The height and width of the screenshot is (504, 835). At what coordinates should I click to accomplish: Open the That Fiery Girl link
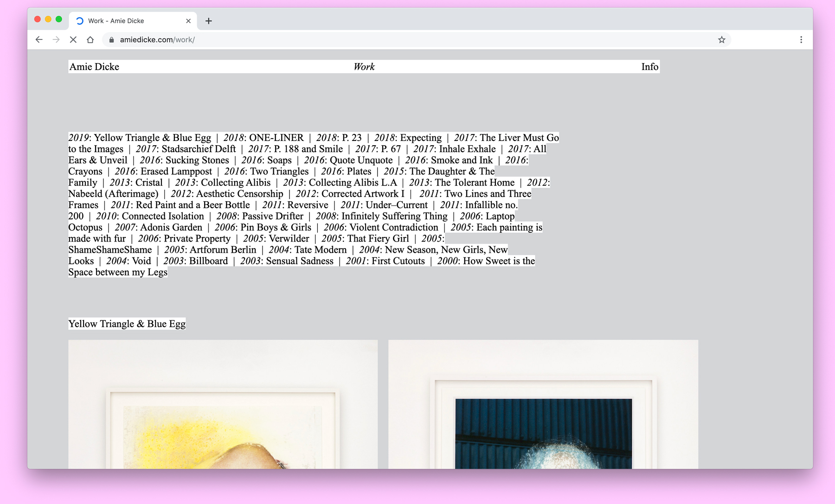point(378,238)
